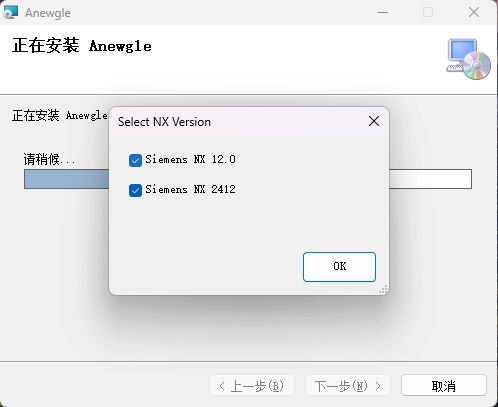Click the Siemens NX 12.0 label text
498x407 pixels.
click(190, 159)
